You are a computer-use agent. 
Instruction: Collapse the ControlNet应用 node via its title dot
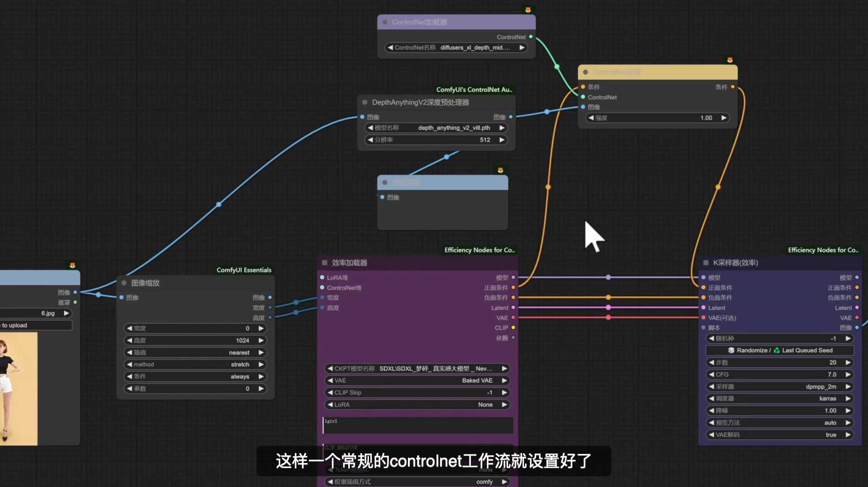pyautogui.click(x=585, y=72)
